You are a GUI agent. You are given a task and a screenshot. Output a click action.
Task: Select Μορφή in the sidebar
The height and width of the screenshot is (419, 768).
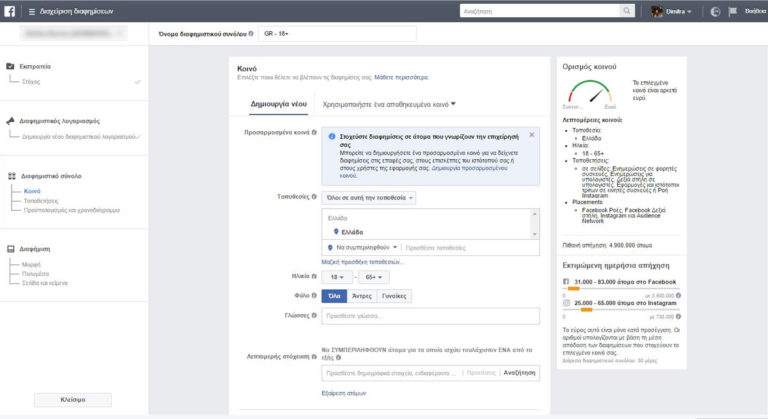(x=31, y=264)
